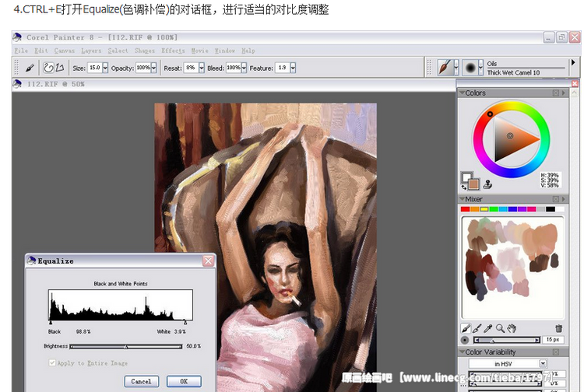The height and width of the screenshot is (392, 584).
Task: Open the Colors palette flyout menu arrow
Action: (564, 93)
